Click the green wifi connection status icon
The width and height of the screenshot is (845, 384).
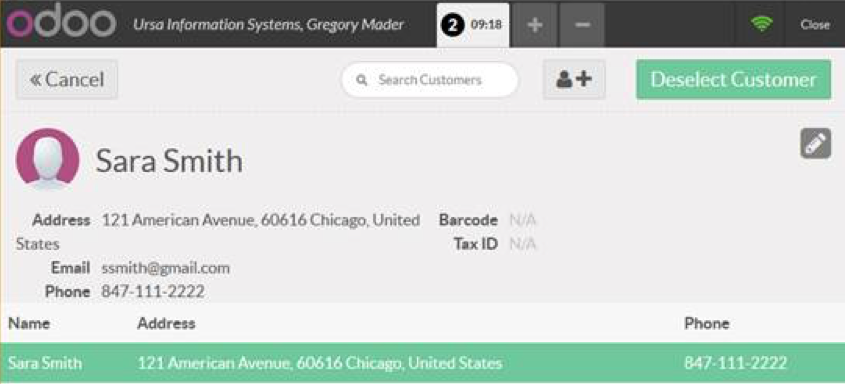pos(761,24)
